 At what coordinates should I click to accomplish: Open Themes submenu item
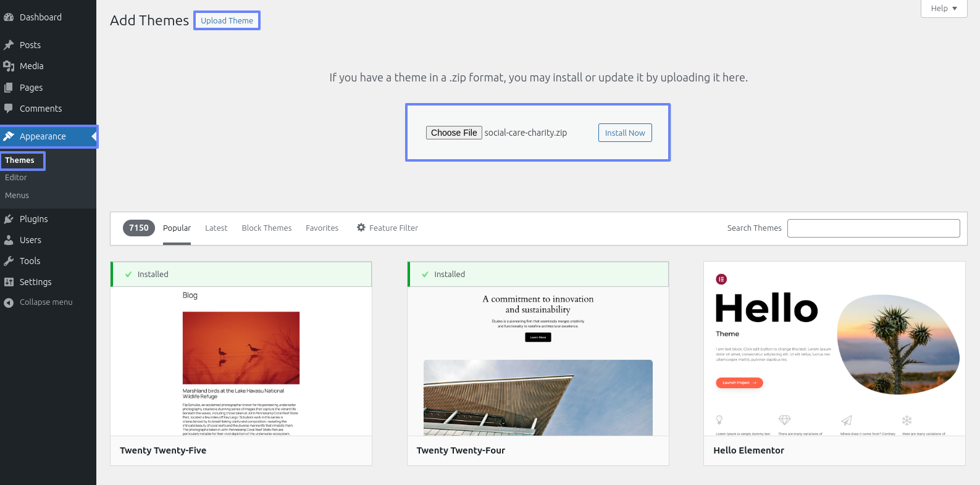coord(20,160)
